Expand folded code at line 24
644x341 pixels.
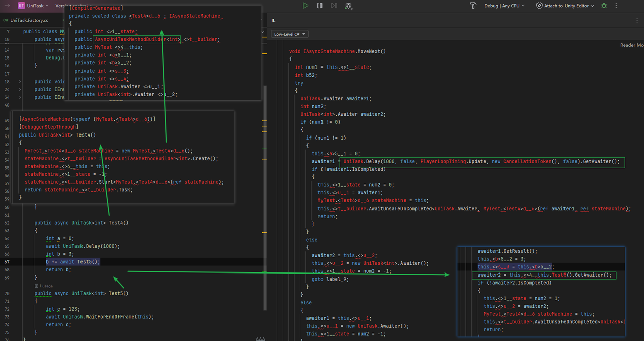20,89
